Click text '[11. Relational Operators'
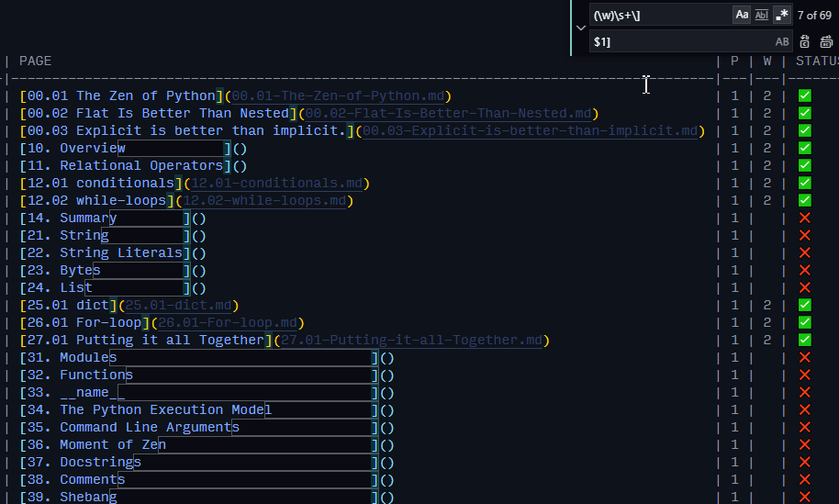This screenshot has height=504, width=839. [x=121, y=166]
